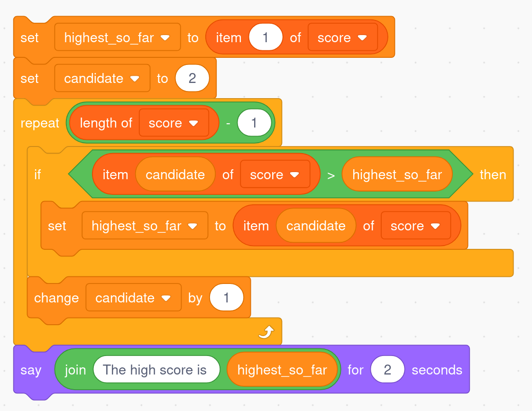Select the highest_so_far variable right of the greater-than sign
The width and height of the screenshot is (532, 411).
tap(397, 175)
